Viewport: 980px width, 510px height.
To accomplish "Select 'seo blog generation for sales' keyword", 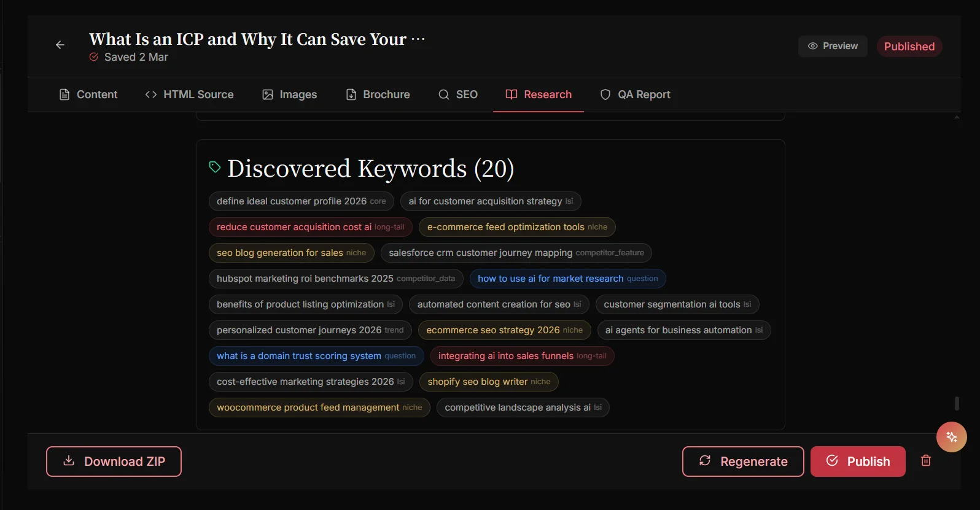I will (x=292, y=253).
